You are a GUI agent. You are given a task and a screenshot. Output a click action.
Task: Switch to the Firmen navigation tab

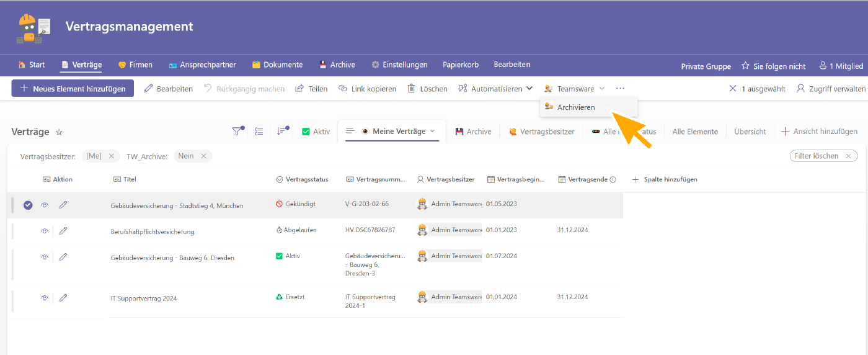pyautogui.click(x=135, y=65)
